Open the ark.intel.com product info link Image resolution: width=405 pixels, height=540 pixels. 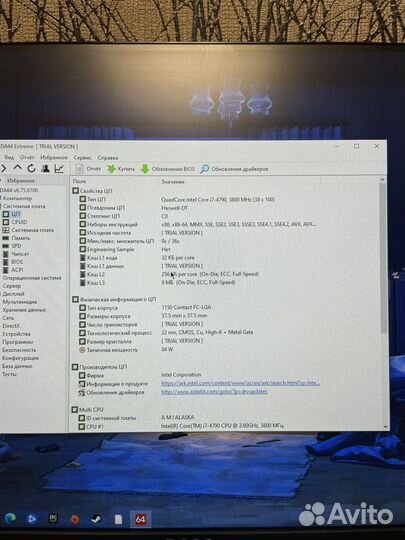240,383
